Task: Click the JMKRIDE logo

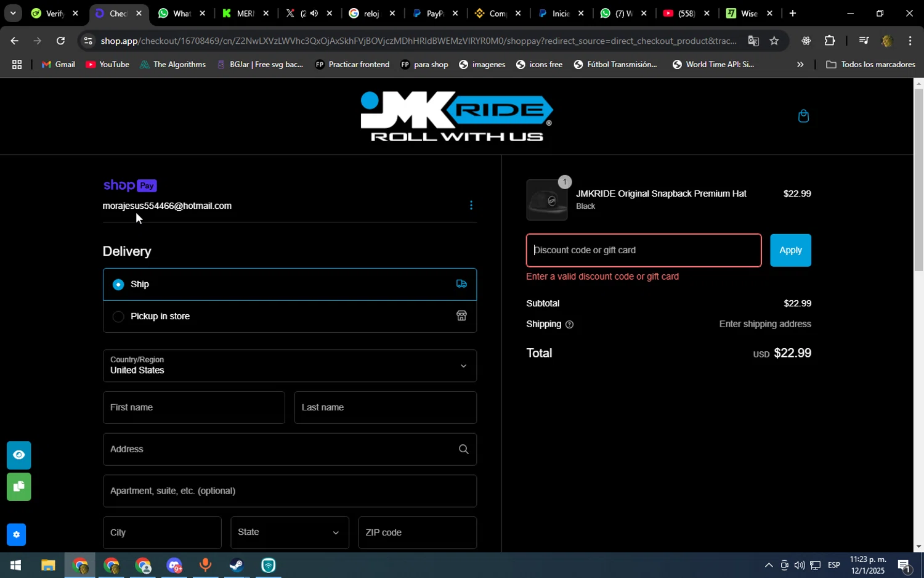Action: pos(456,116)
